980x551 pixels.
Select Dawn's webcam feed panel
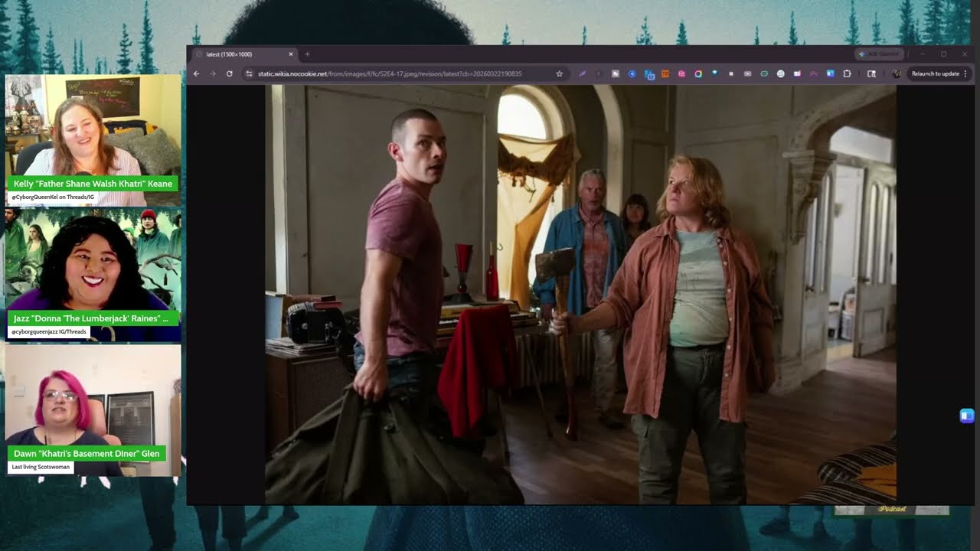93,410
